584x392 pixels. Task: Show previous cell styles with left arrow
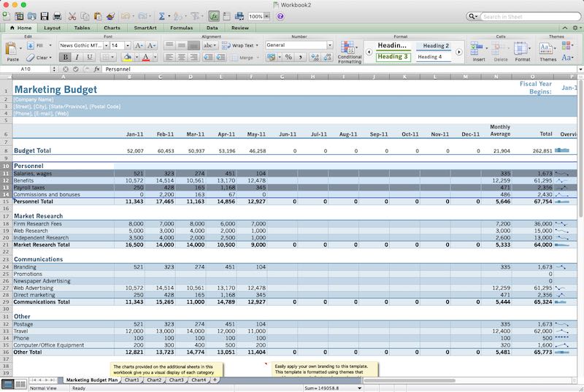click(x=369, y=52)
